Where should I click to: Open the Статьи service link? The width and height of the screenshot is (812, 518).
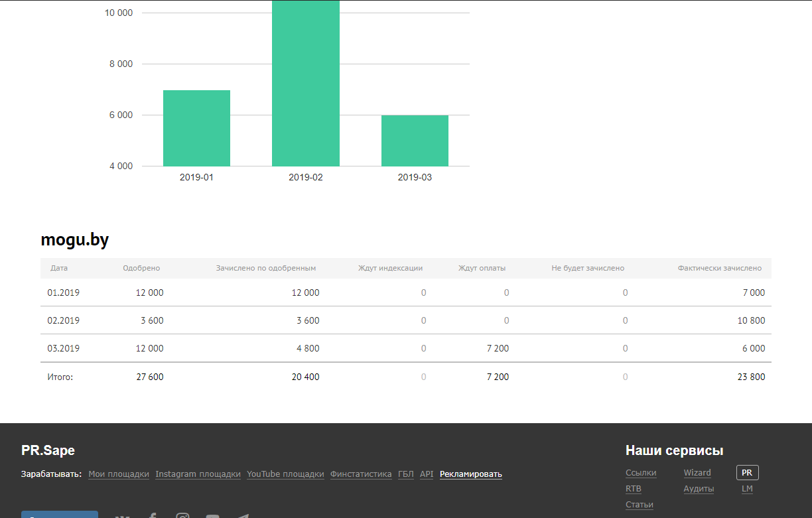[640, 505]
